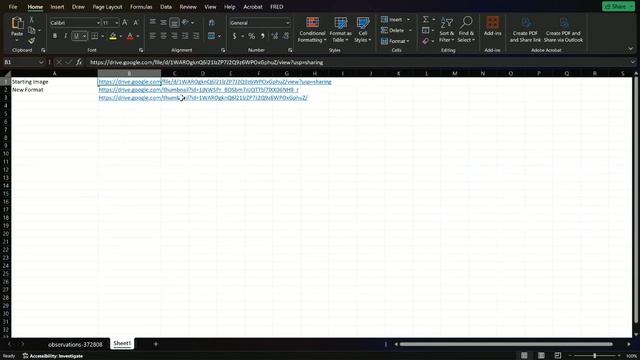Click Create PDF and Share via Outlook
The height and width of the screenshot is (360, 640).
coord(563,30)
